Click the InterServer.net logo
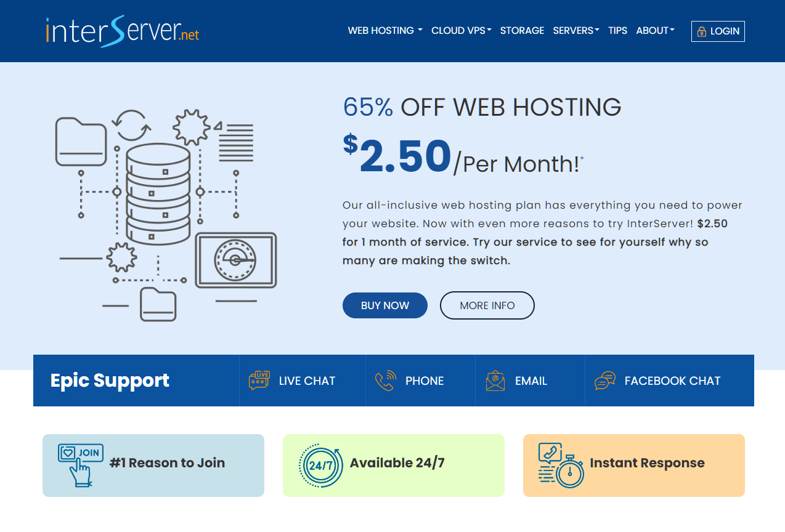This screenshot has width=785, height=532. [x=121, y=31]
